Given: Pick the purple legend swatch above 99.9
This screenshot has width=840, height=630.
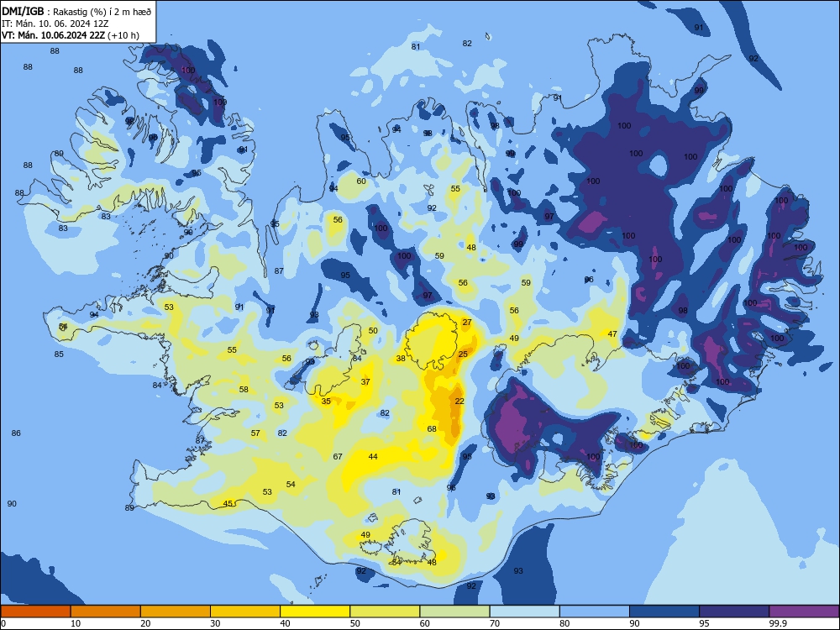Looking at the screenshot, I should coord(804,612).
